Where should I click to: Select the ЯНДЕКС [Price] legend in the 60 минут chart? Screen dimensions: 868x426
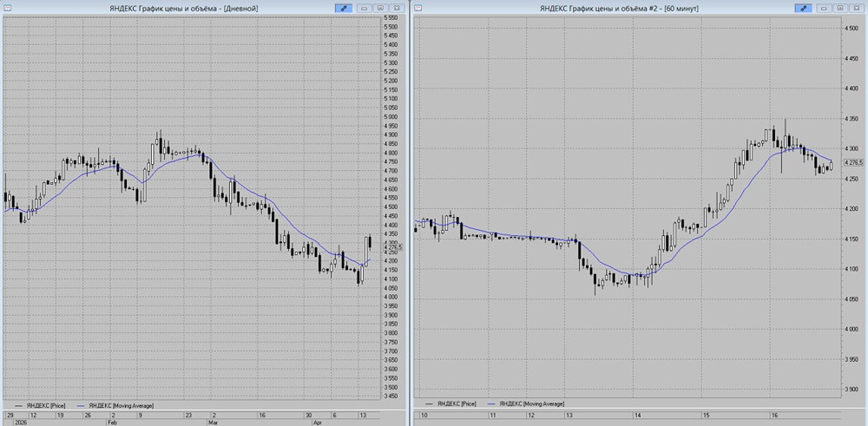pos(450,405)
